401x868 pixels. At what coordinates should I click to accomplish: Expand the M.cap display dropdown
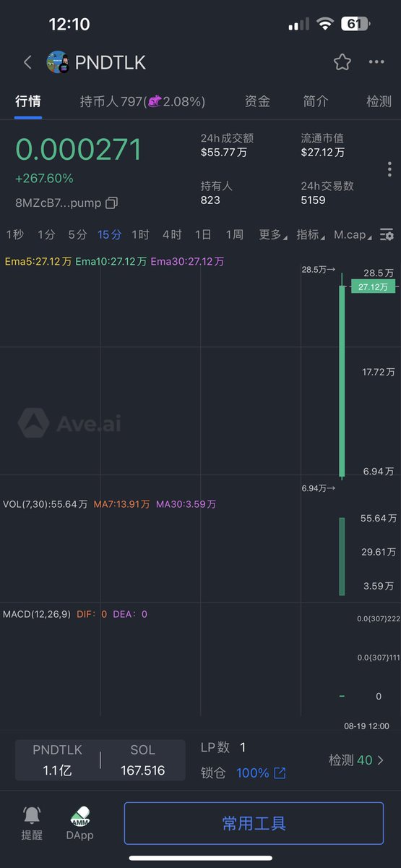tap(353, 234)
